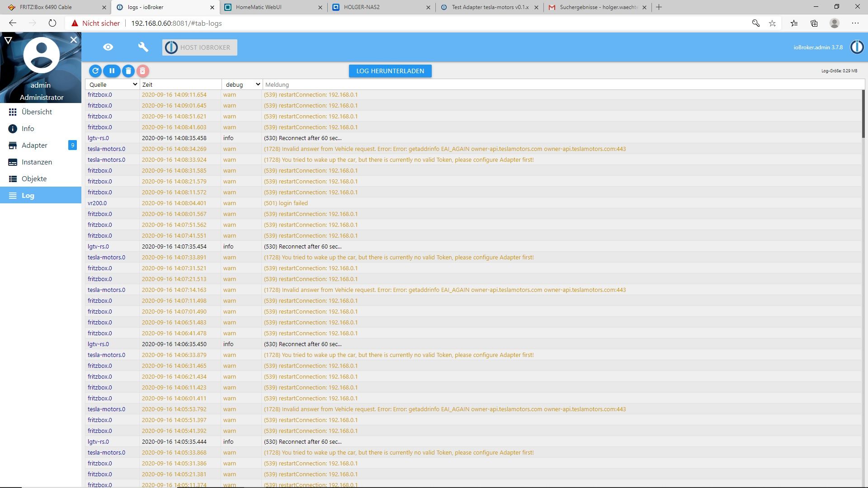Add this page to favorites via the star icon

(772, 23)
